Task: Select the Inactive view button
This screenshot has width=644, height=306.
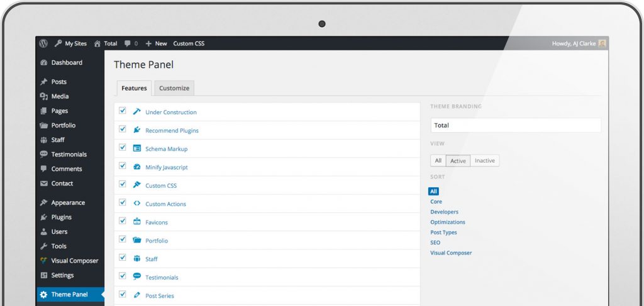Action: click(485, 161)
